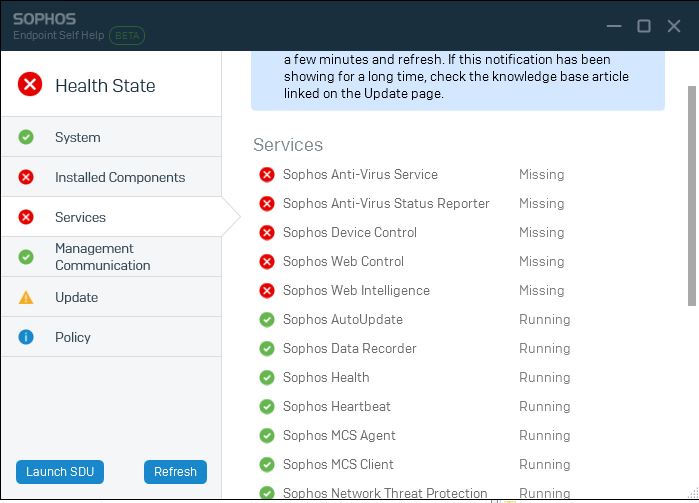Select the Update sidebar item
Image resolution: width=699 pixels, height=503 pixels.
tap(111, 297)
